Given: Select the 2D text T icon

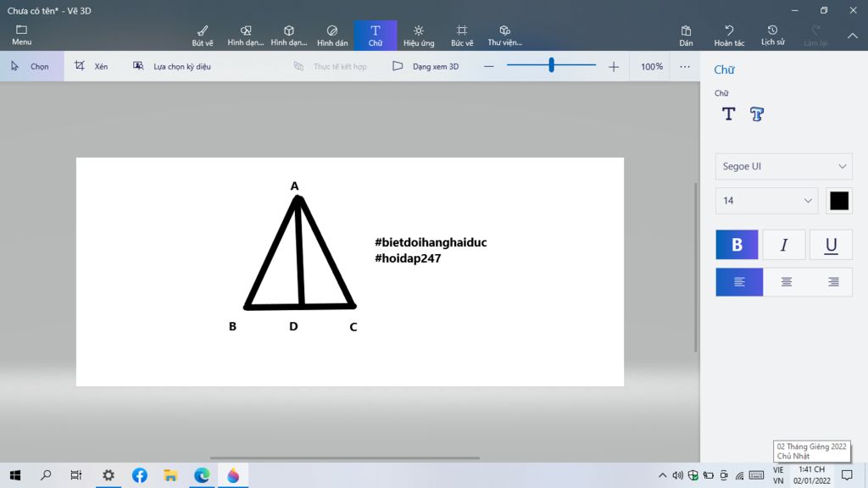Looking at the screenshot, I should [728, 114].
